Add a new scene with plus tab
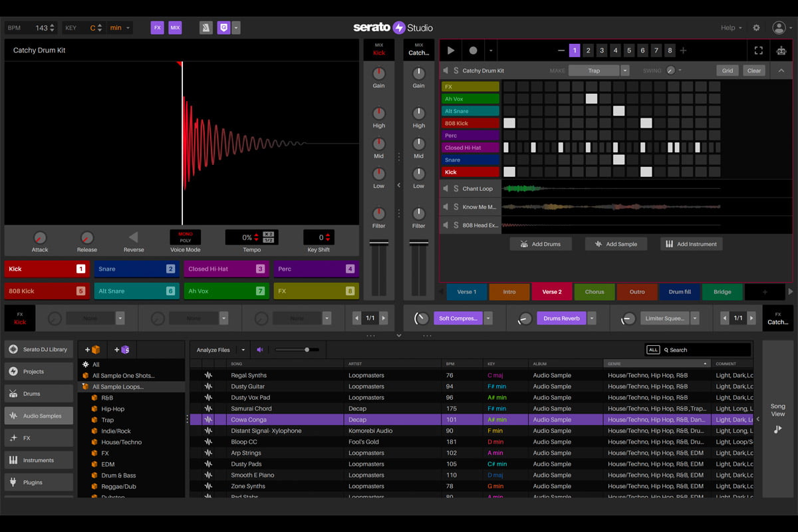The image size is (798, 532). tap(765, 292)
